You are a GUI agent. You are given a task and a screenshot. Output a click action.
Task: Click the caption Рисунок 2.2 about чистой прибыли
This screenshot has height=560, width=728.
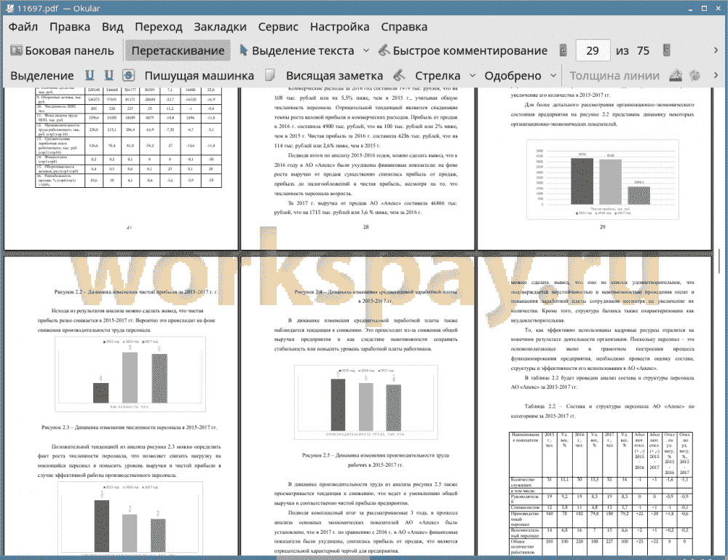click(135, 291)
